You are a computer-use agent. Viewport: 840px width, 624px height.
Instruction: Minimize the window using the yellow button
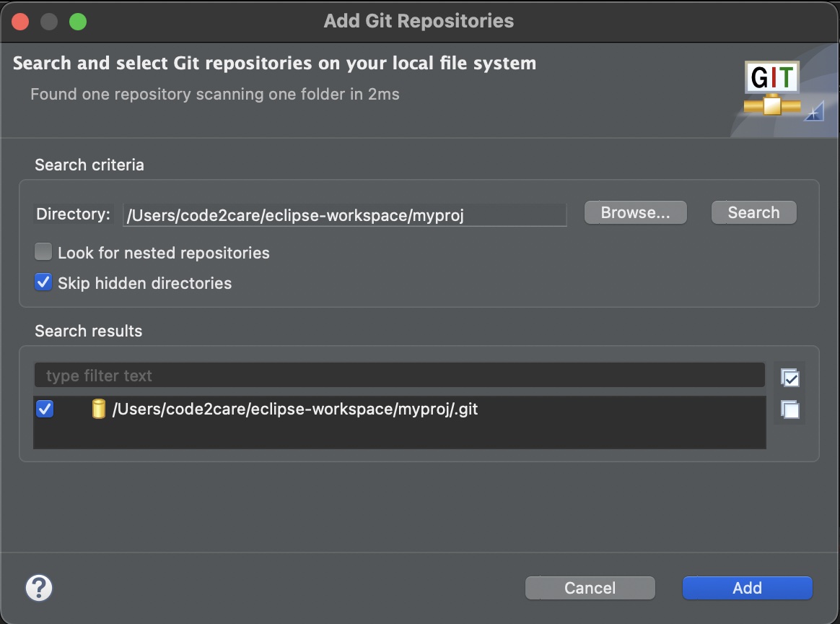(x=49, y=21)
